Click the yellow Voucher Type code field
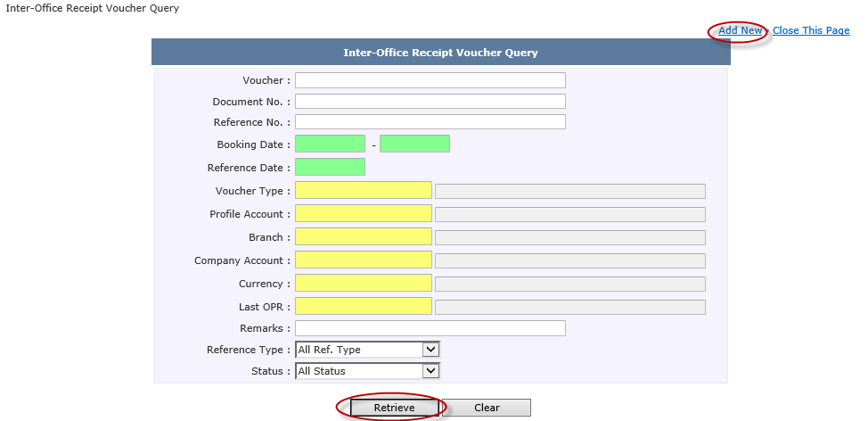Viewport: 868px width, 421px height. 363,191
